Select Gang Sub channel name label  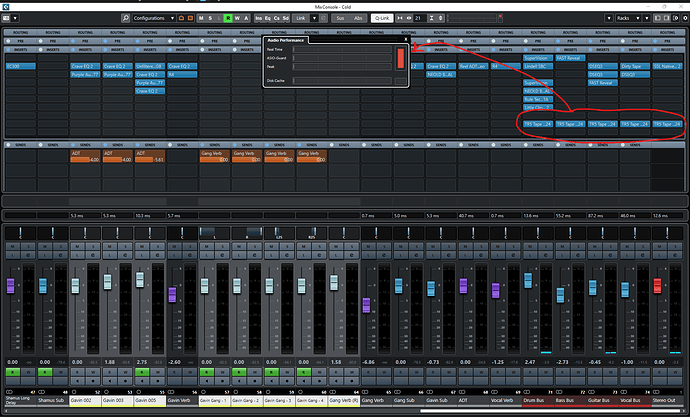click(x=408, y=400)
